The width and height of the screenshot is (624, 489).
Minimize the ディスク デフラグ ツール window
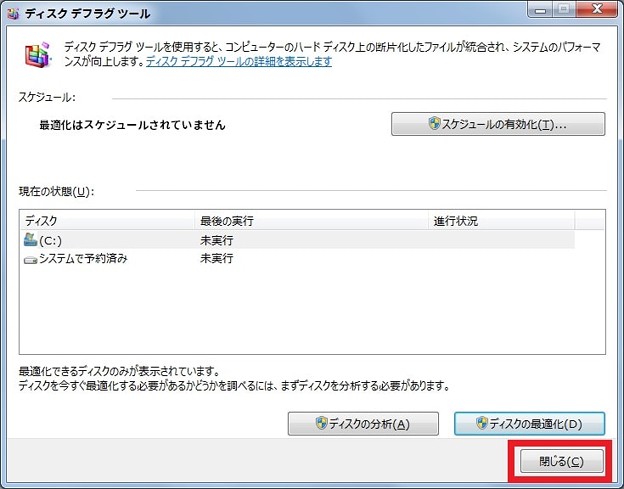540,9
